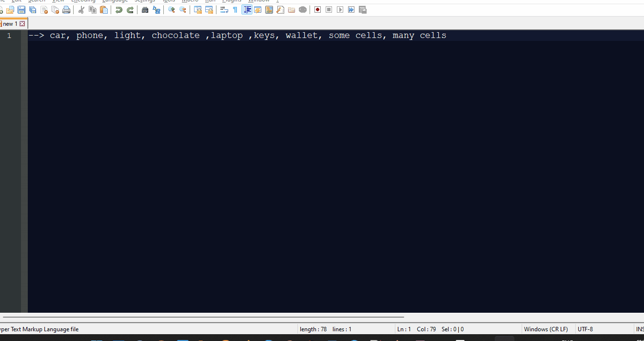Toggle synchronized vertical scrolling icon

coord(198,10)
